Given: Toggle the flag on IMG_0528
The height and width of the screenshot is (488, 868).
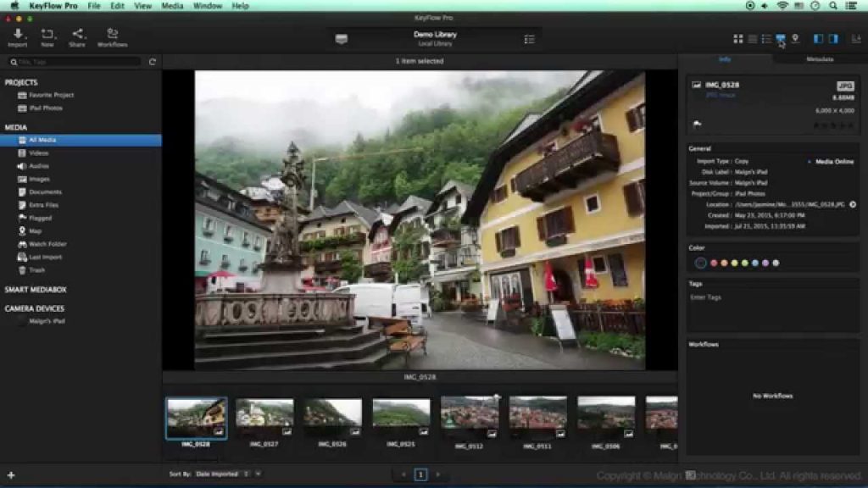Looking at the screenshot, I should [697, 124].
